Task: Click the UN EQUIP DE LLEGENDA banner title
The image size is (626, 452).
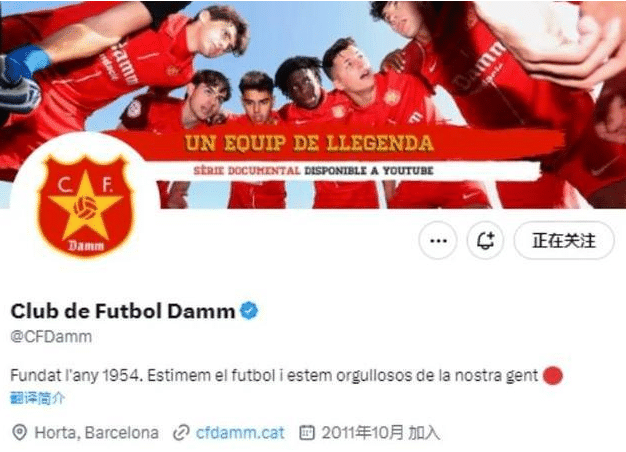Action: (x=309, y=144)
